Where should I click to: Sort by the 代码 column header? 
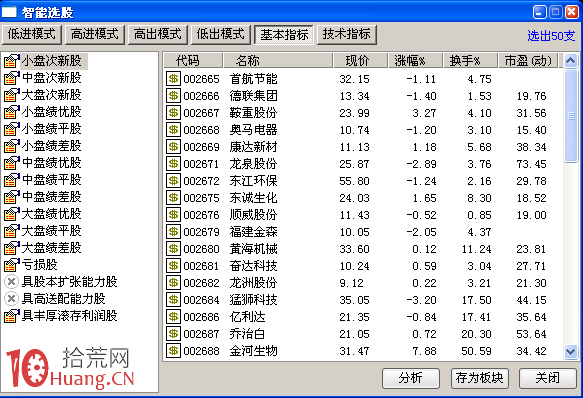193,61
